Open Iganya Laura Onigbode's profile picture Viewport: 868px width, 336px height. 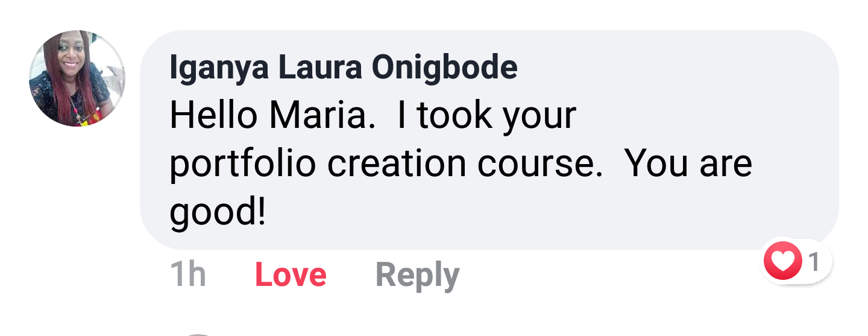(x=77, y=78)
